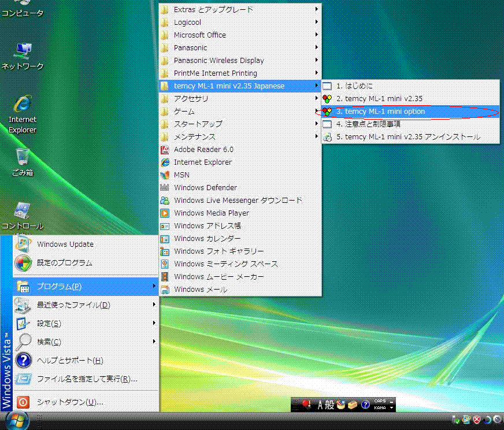The width and height of the screenshot is (504, 430).
Task: Click the document icon beside 注意点と制限事項
Action: point(327,124)
